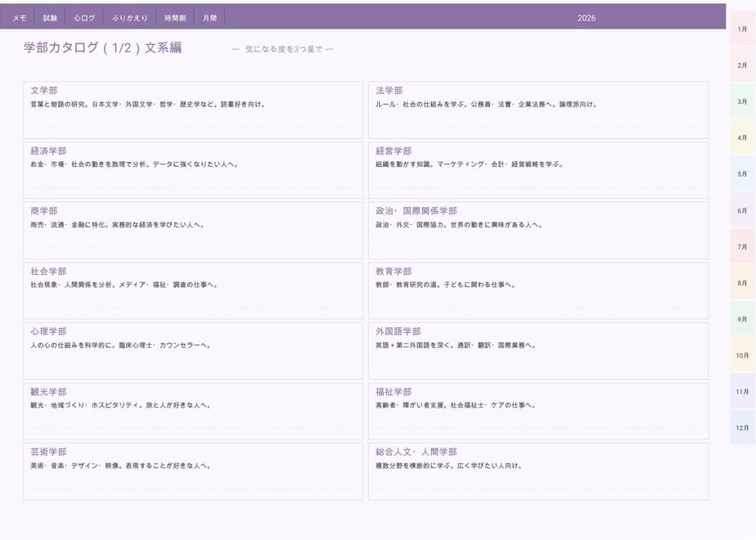Select the 11月 side tab
Viewport: 756px width, 540px height.
click(x=742, y=391)
